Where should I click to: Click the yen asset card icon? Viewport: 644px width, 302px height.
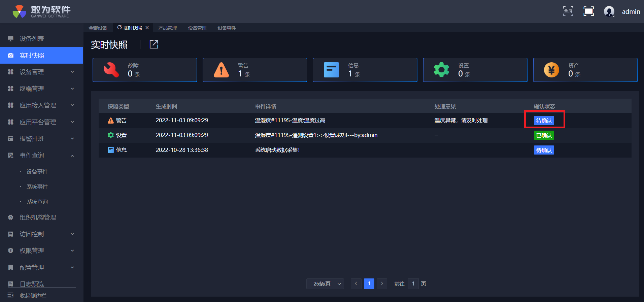coord(551,70)
